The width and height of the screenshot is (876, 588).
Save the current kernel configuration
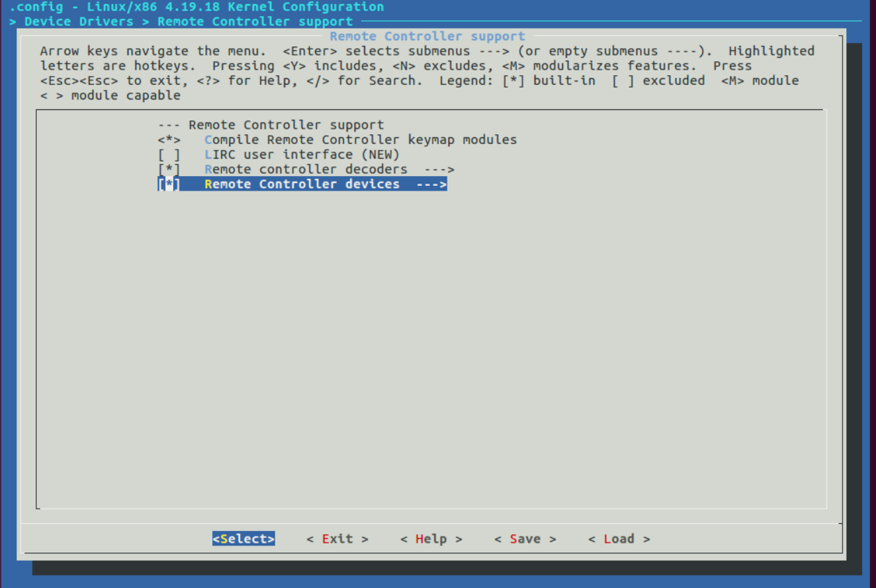coord(525,538)
